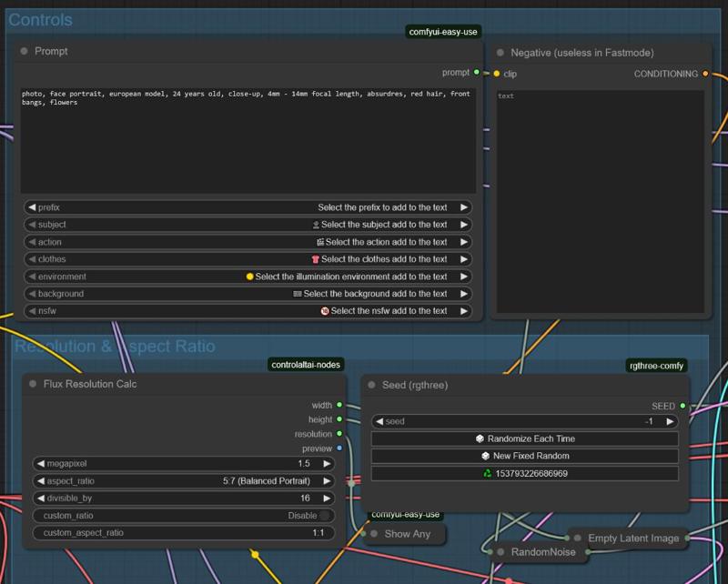
Task: Click the seed value field showing -1
Action: 525,421
